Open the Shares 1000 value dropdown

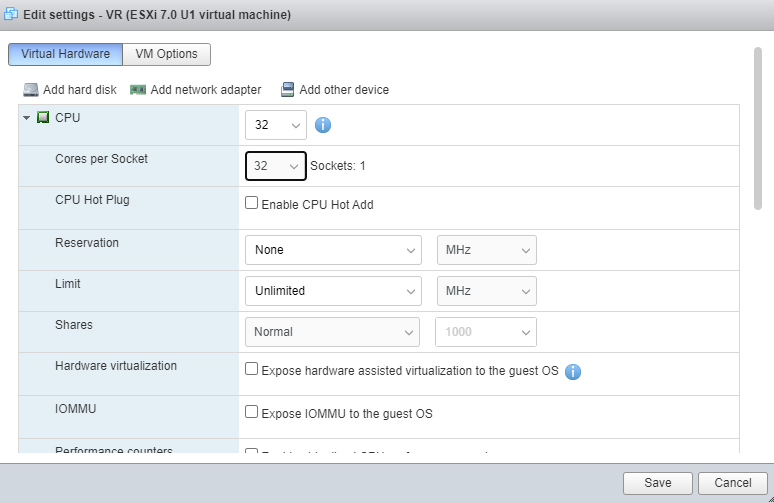tap(486, 332)
